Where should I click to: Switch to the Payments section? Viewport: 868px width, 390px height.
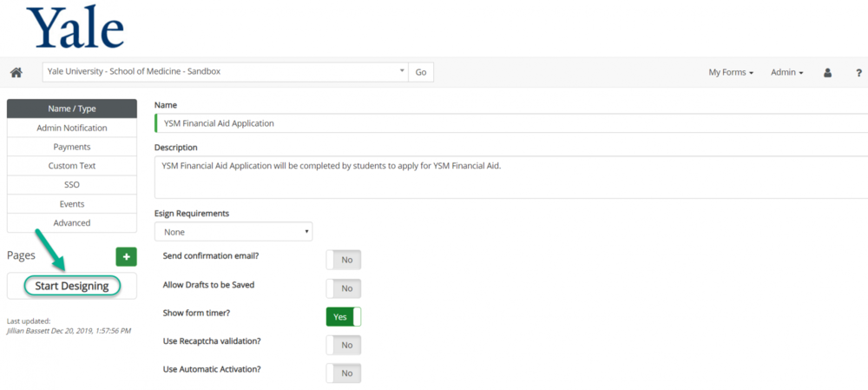point(72,147)
